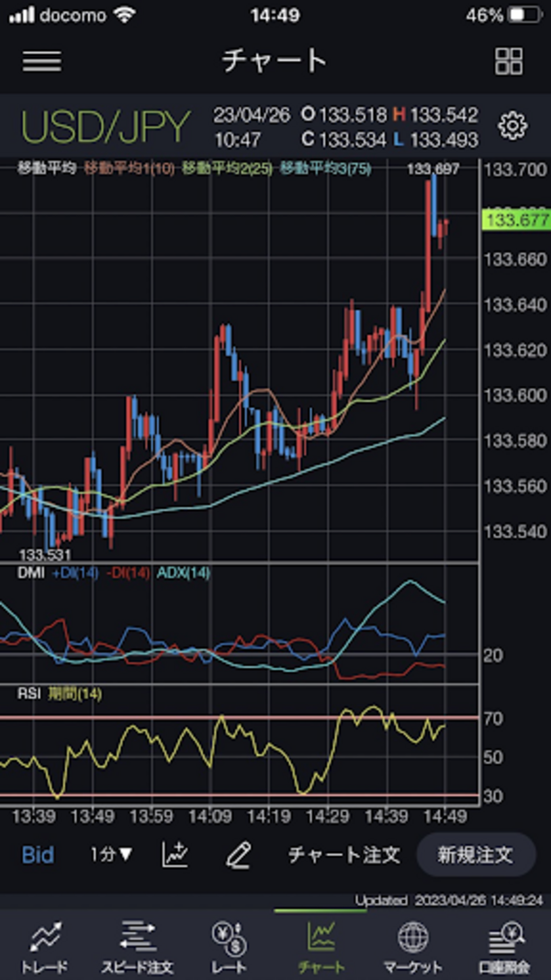Select the pencil drawing tool
The image size is (551, 980).
pyautogui.click(x=238, y=854)
